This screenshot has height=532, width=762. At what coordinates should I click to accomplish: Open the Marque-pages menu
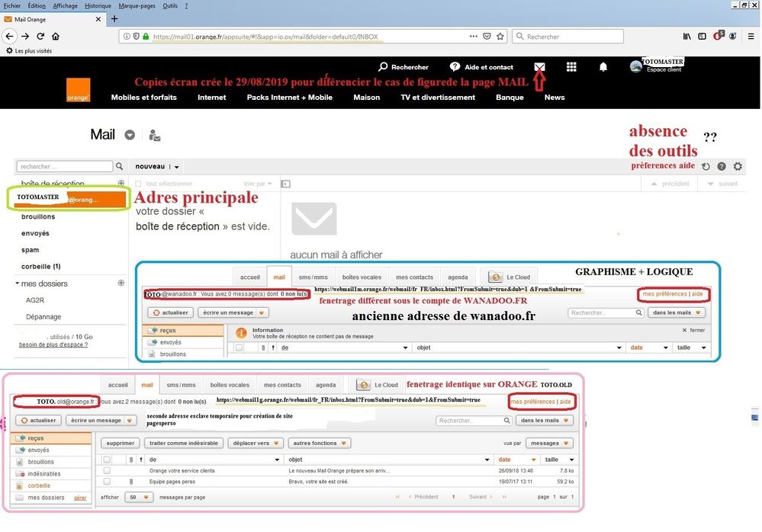pyautogui.click(x=137, y=6)
